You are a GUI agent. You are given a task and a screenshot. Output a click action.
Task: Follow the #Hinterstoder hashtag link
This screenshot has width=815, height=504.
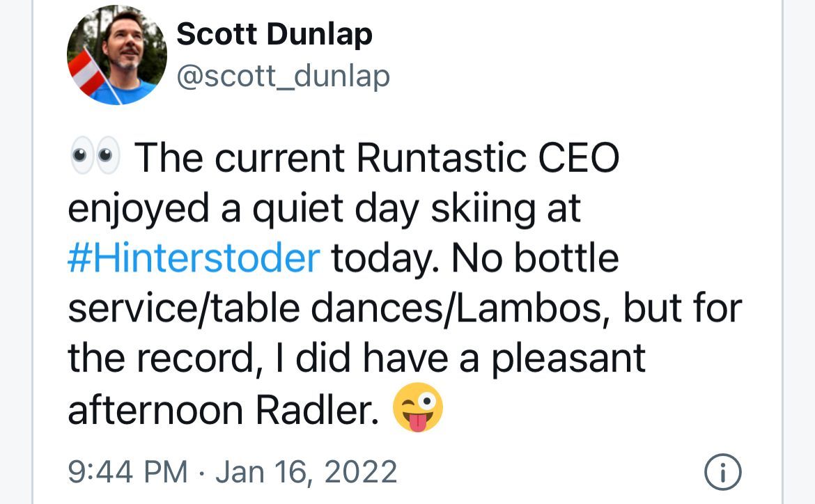pos(194,258)
